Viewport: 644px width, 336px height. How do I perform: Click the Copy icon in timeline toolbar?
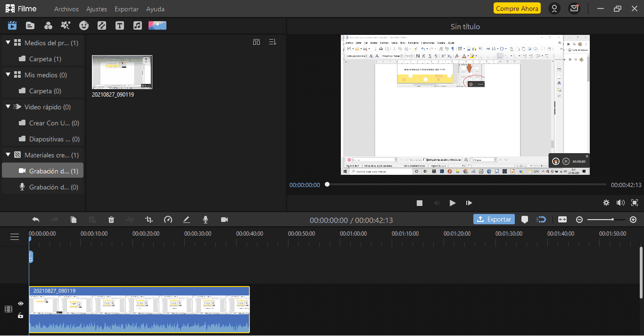point(74,220)
